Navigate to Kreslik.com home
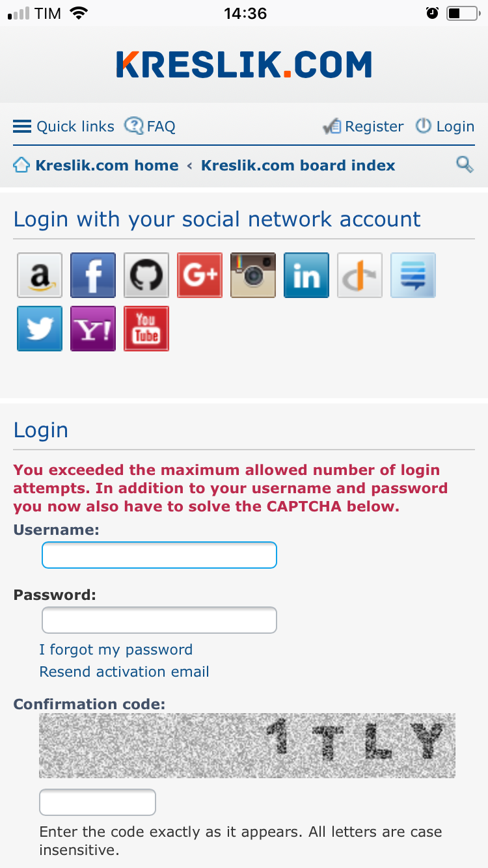488x868 pixels. 96,165
